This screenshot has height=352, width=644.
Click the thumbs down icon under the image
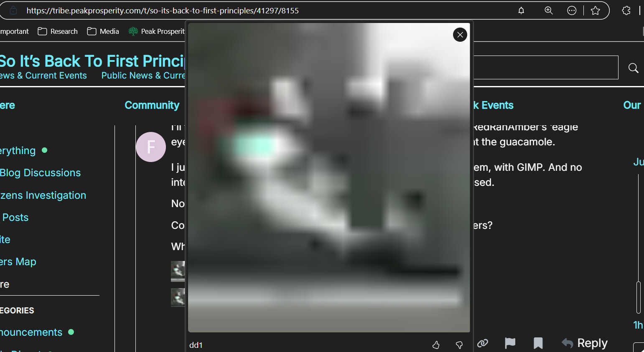[x=459, y=345]
